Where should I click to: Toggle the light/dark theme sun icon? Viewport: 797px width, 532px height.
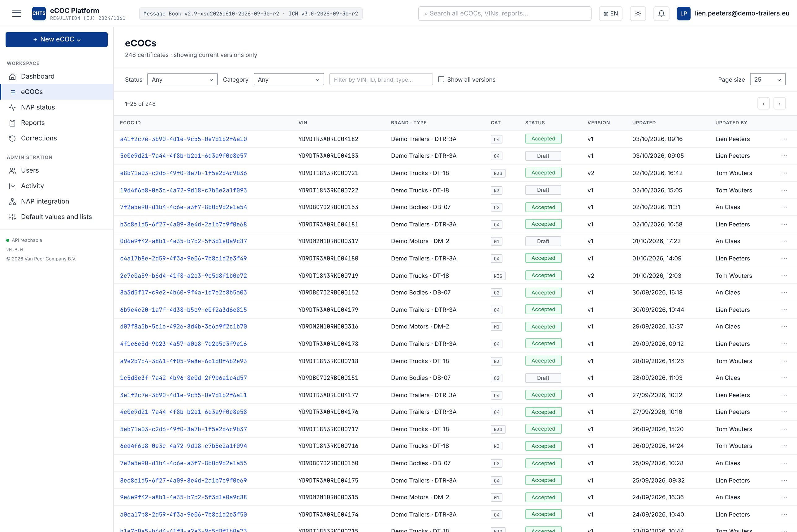point(638,14)
